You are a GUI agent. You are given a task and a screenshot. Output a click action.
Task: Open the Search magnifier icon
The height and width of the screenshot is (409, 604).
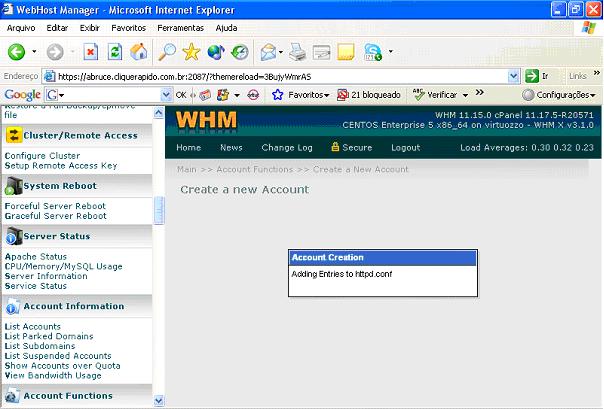point(167,52)
